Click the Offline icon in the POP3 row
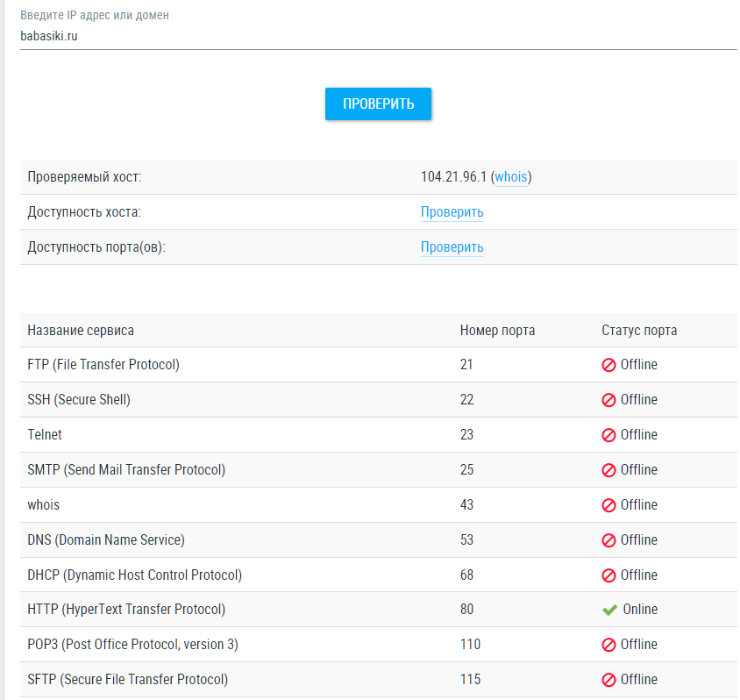The image size is (740, 700). tap(608, 645)
